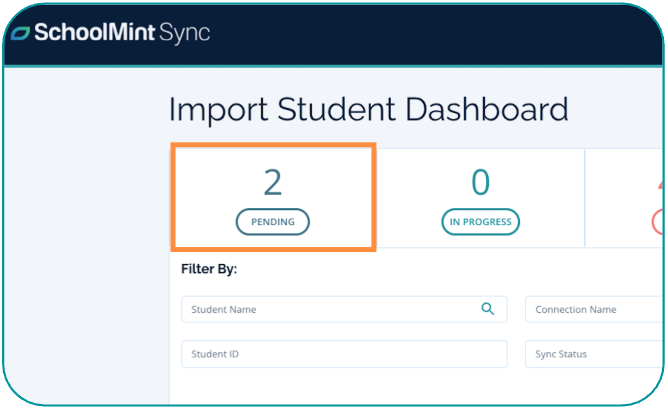Click the Filter By label
This screenshot has width=668, height=410.
click(209, 269)
